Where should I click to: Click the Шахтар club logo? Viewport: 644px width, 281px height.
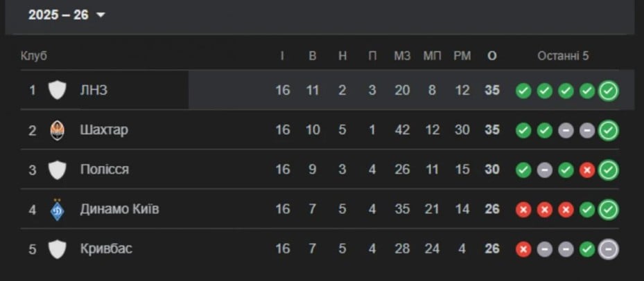click(x=57, y=130)
